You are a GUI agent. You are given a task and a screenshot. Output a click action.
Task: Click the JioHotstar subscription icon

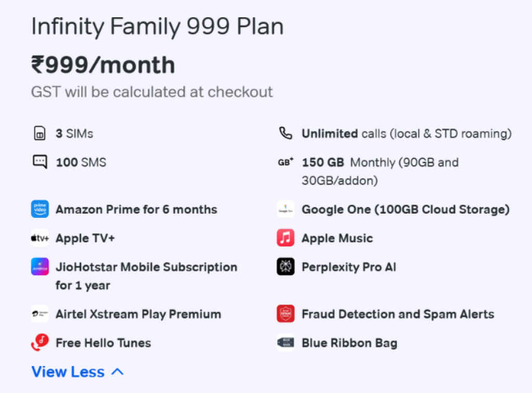pyautogui.click(x=39, y=267)
